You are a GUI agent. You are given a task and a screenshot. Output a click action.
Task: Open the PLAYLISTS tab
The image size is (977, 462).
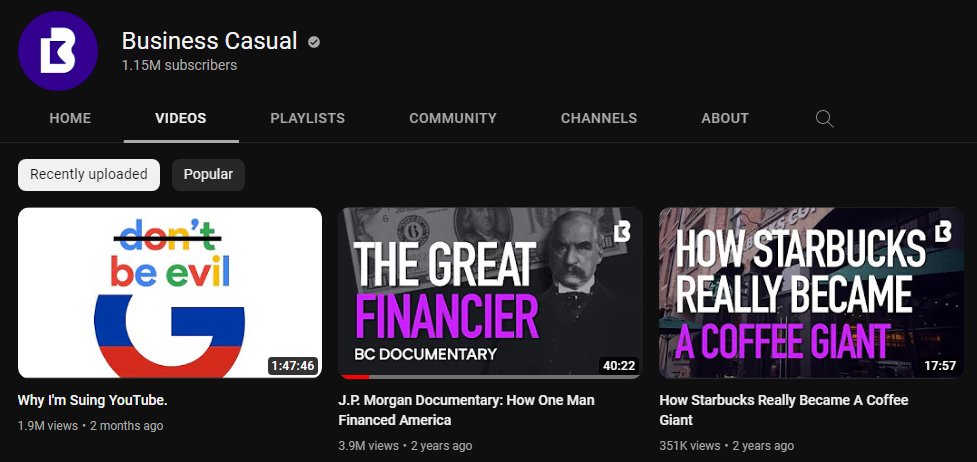(x=308, y=118)
